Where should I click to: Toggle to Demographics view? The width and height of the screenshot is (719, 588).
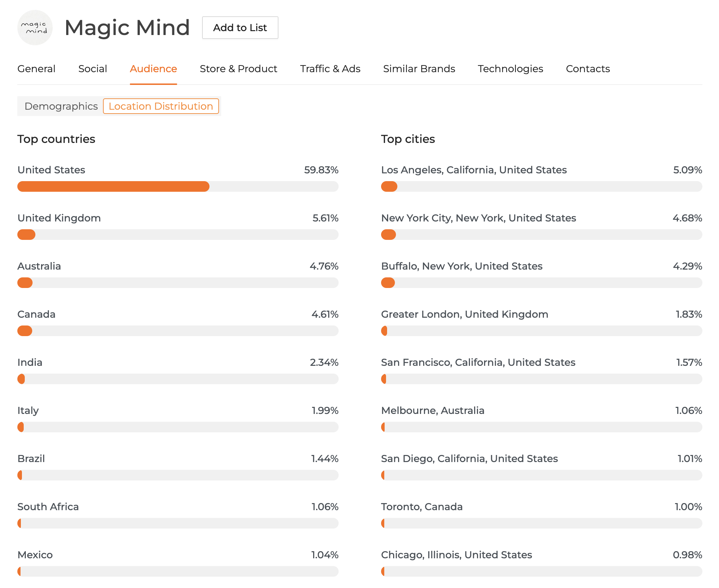pyautogui.click(x=61, y=106)
